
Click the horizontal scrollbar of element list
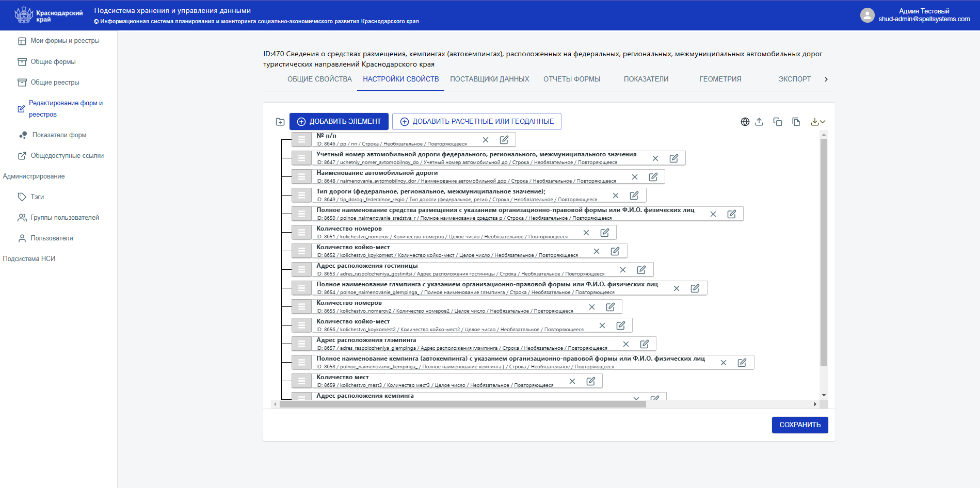point(462,404)
